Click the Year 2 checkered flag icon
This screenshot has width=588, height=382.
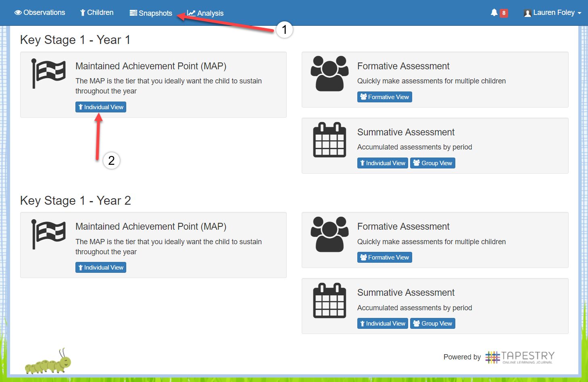click(x=48, y=234)
